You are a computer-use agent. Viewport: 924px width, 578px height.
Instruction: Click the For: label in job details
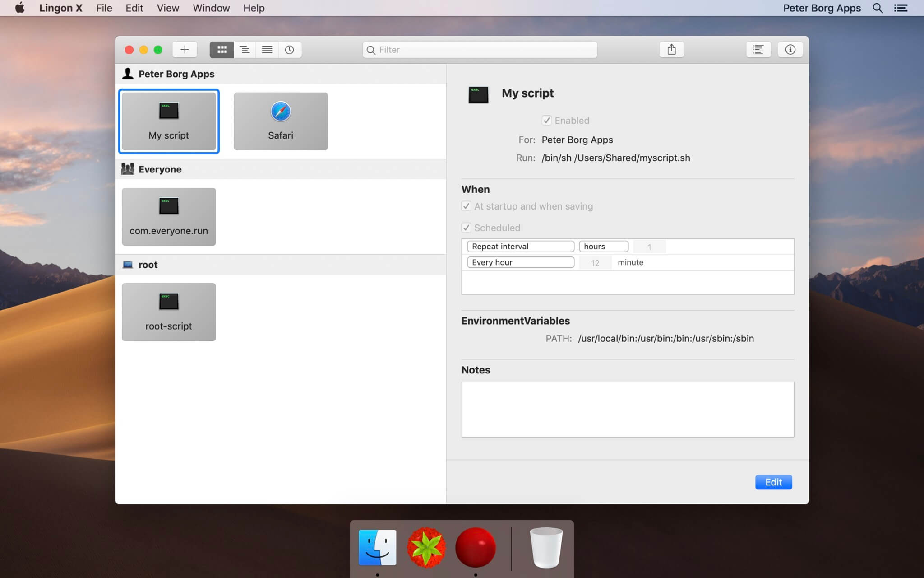click(x=527, y=140)
